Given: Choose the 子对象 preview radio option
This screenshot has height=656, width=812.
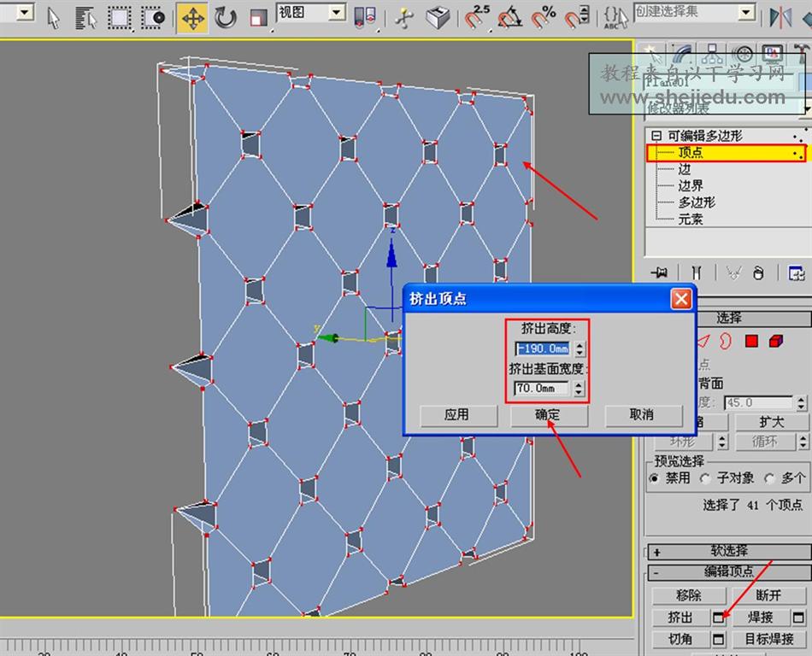Looking at the screenshot, I should [x=705, y=479].
